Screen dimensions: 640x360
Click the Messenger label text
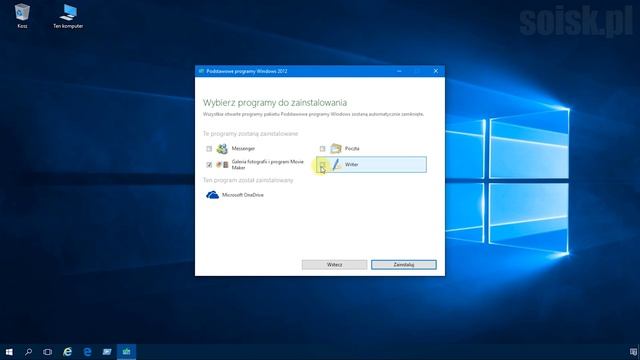243,149
